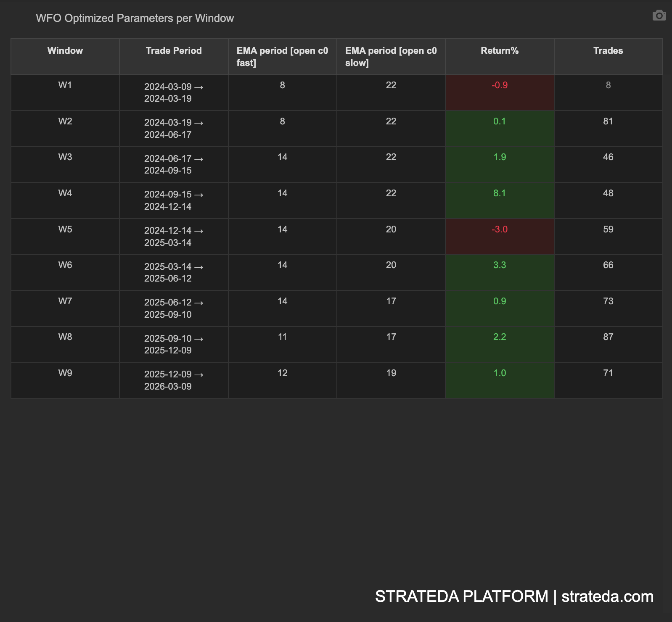Screen dimensions: 672x622
Task: Click the Return% column header
Action: (x=500, y=57)
